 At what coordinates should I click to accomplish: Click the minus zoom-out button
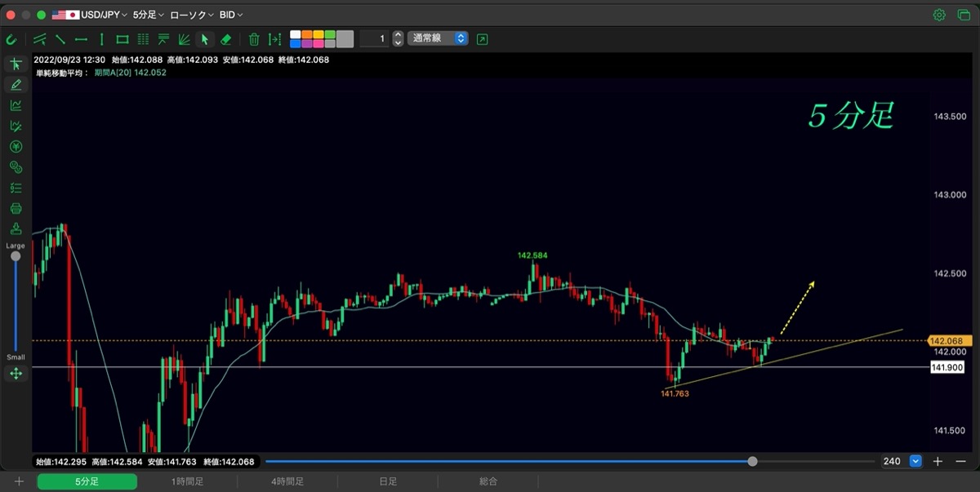click(960, 461)
